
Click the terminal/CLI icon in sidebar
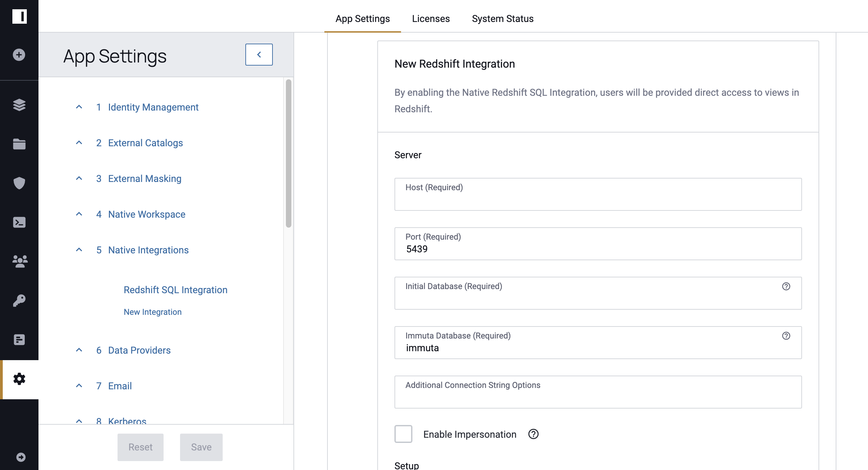coord(19,222)
